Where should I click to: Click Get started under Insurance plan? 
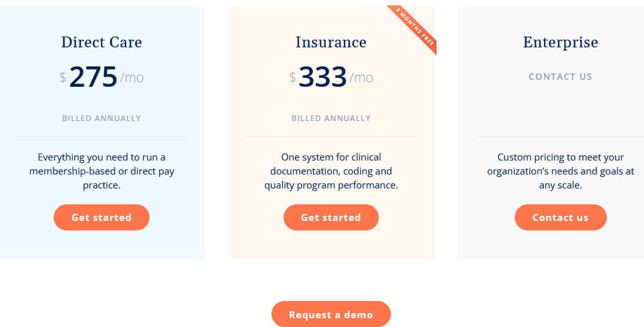pyautogui.click(x=331, y=218)
